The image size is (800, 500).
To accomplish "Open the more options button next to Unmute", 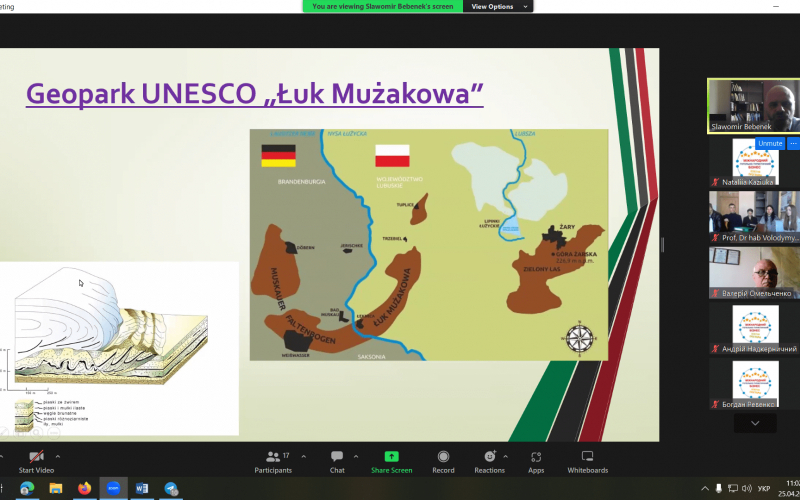I will point(793,143).
